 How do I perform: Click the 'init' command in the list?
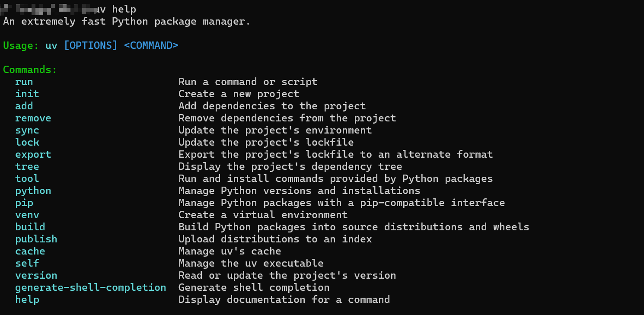(27, 94)
